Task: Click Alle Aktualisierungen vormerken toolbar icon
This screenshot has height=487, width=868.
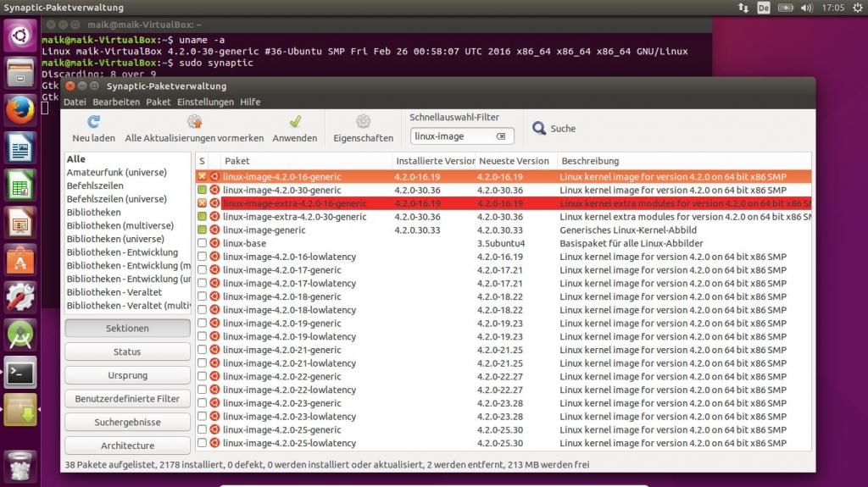Action: pyautogui.click(x=194, y=122)
